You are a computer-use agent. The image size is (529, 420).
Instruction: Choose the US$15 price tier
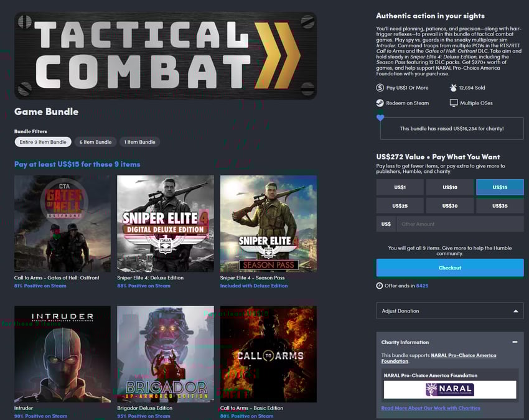click(500, 187)
